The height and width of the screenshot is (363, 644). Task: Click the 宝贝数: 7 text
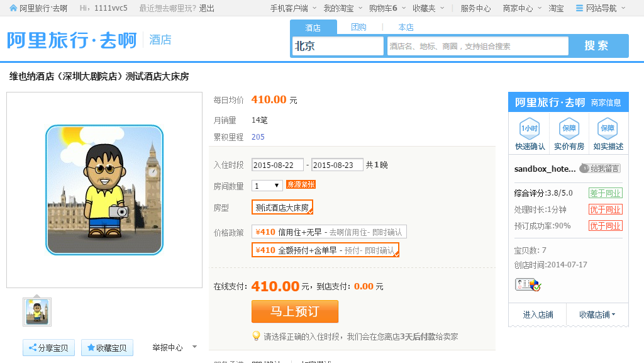point(530,250)
